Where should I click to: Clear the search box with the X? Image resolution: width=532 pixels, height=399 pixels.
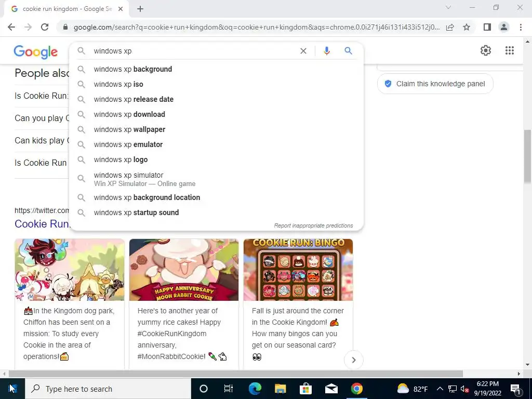point(303,51)
